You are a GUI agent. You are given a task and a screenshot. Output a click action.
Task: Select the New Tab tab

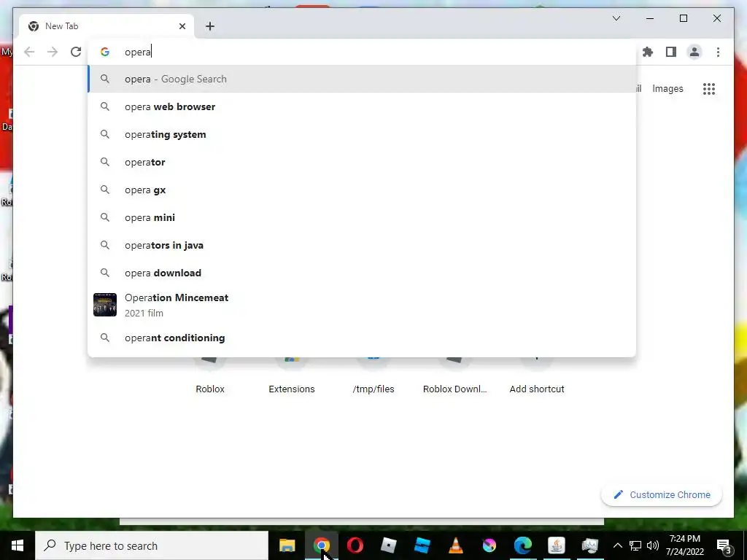107,26
